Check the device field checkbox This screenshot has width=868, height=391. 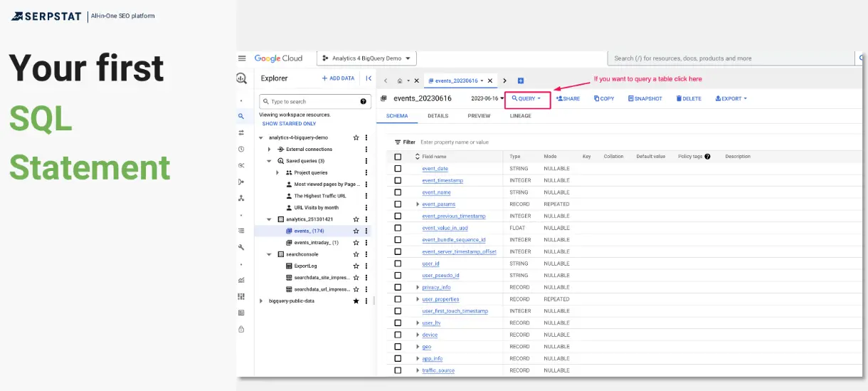coord(398,335)
